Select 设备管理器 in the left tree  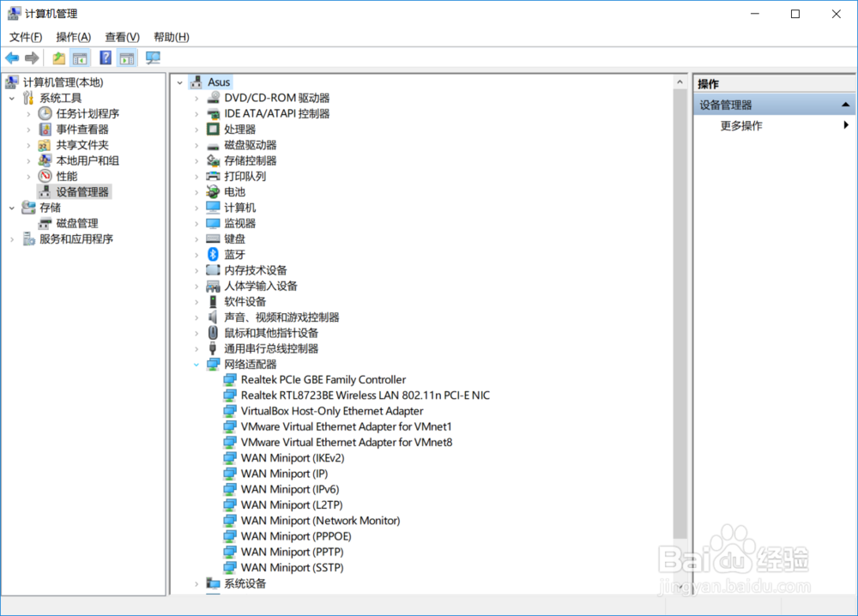(x=82, y=192)
